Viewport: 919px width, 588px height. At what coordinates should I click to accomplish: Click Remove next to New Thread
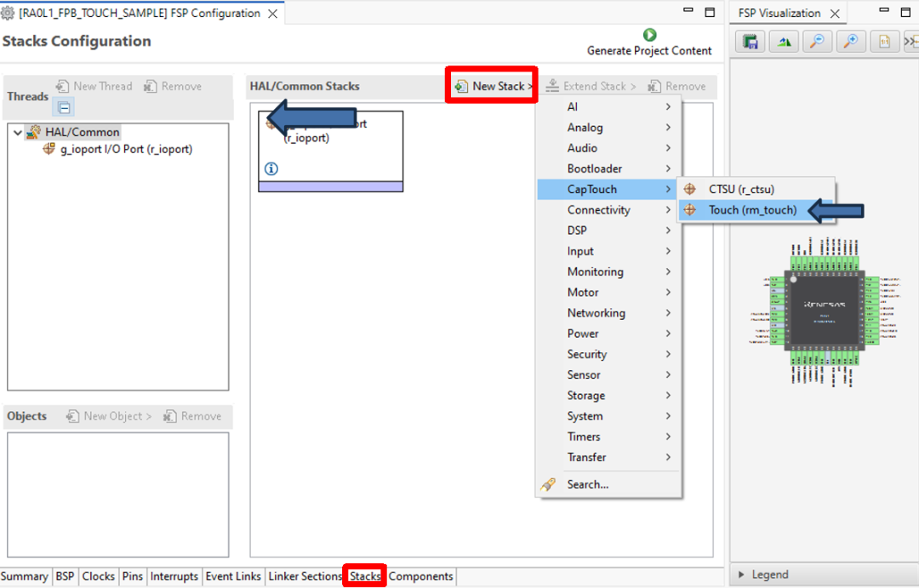pos(173,86)
